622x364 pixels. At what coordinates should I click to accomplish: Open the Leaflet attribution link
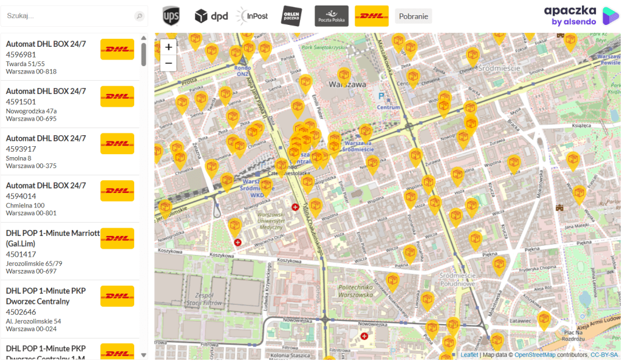(x=468, y=355)
